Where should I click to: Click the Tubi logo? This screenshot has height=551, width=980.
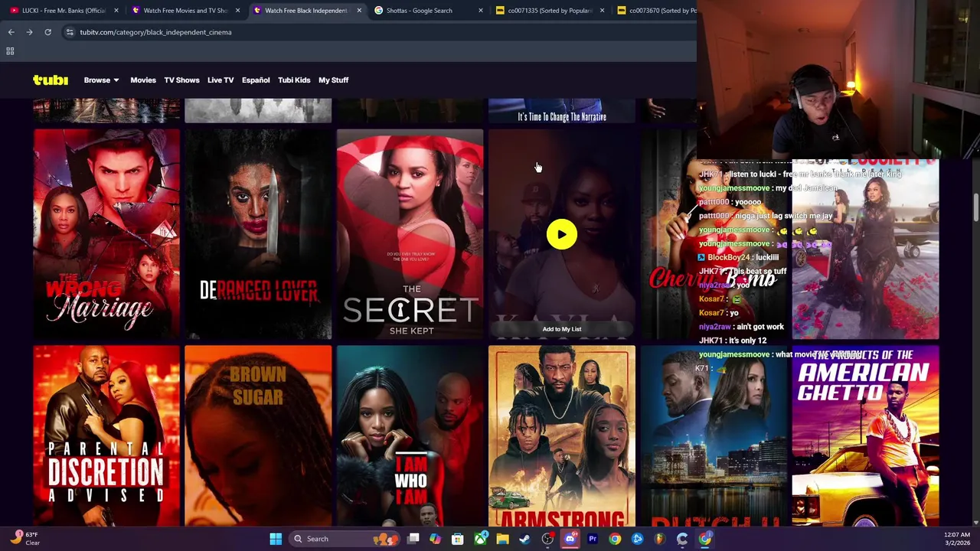coord(51,80)
